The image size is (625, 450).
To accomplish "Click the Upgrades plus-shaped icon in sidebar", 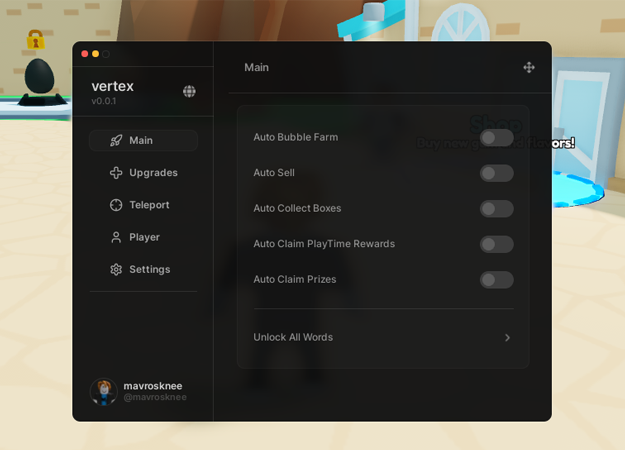I will pyautogui.click(x=116, y=173).
